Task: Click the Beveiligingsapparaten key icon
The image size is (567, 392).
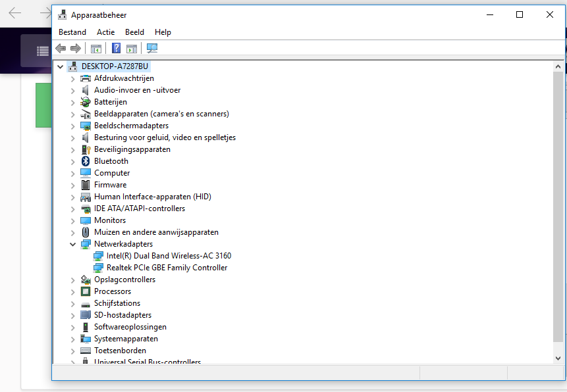Action: 86,149
